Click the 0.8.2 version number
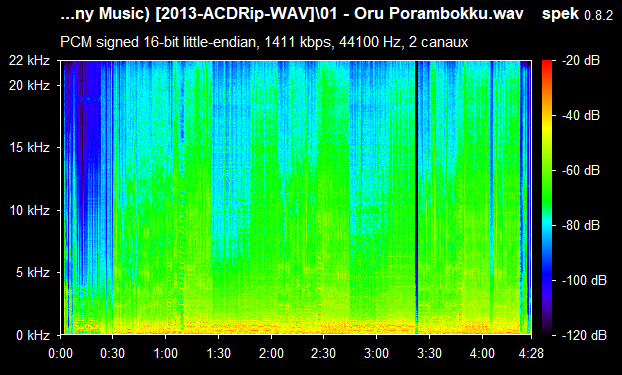Image resolution: width=622 pixels, height=375 pixels. pyautogui.click(x=599, y=15)
